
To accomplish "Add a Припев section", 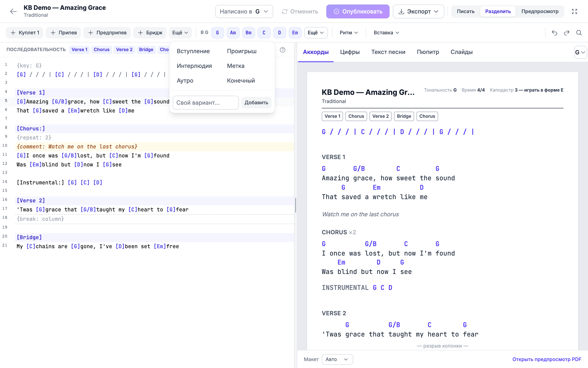I will tap(63, 33).
